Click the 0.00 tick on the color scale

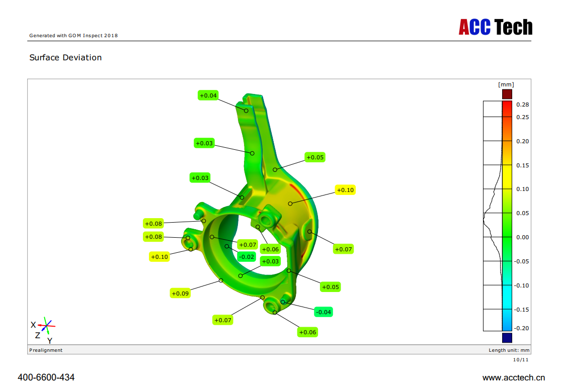(522, 237)
